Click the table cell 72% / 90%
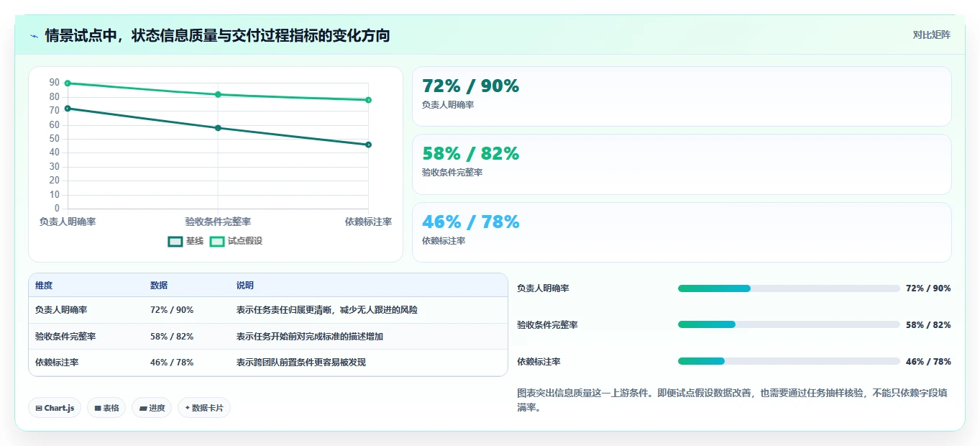980x446 pixels. coord(172,310)
